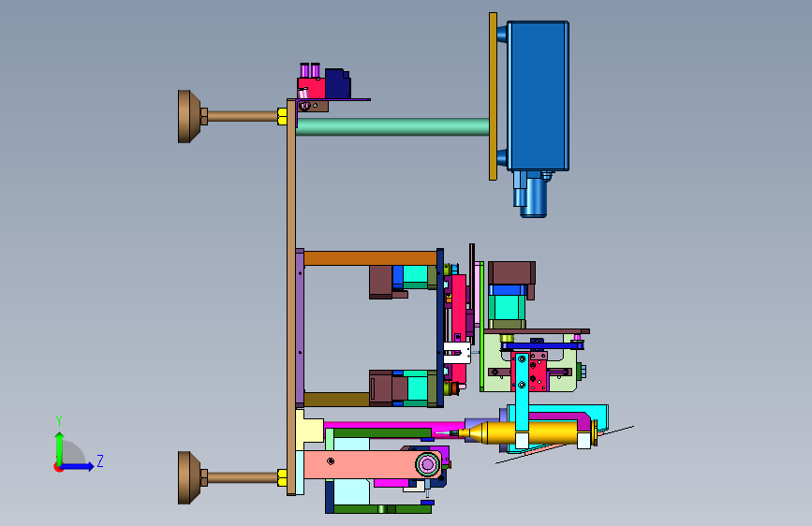Select the yellow nut on upper foot rod
Image resolution: width=812 pixels, height=526 pixels.
point(282,116)
